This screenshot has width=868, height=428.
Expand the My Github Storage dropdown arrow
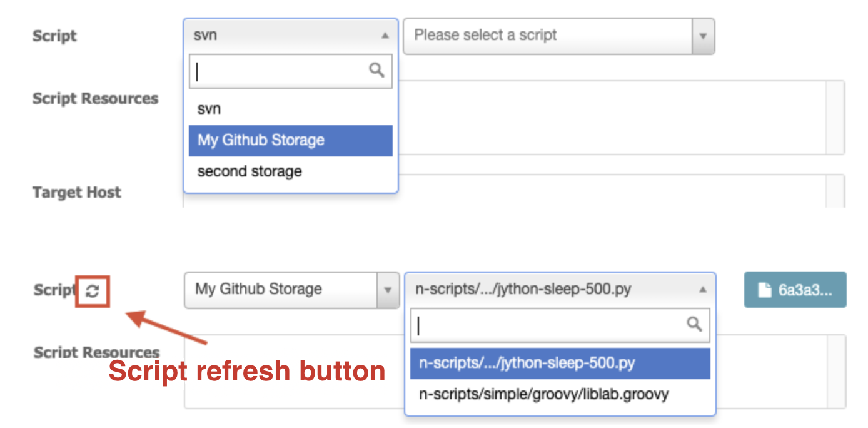[x=388, y=290]
